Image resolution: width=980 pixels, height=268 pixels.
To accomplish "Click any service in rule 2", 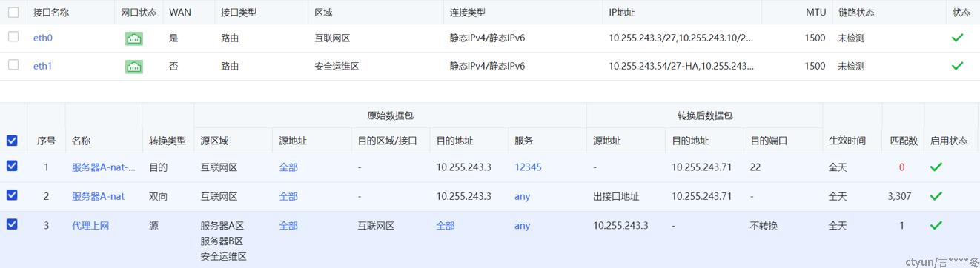I will pos(523,196).
